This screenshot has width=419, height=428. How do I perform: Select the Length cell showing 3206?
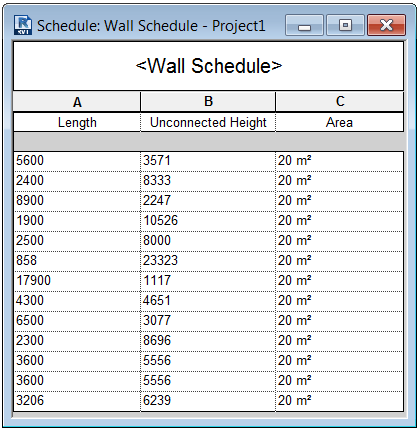(77, 401)
